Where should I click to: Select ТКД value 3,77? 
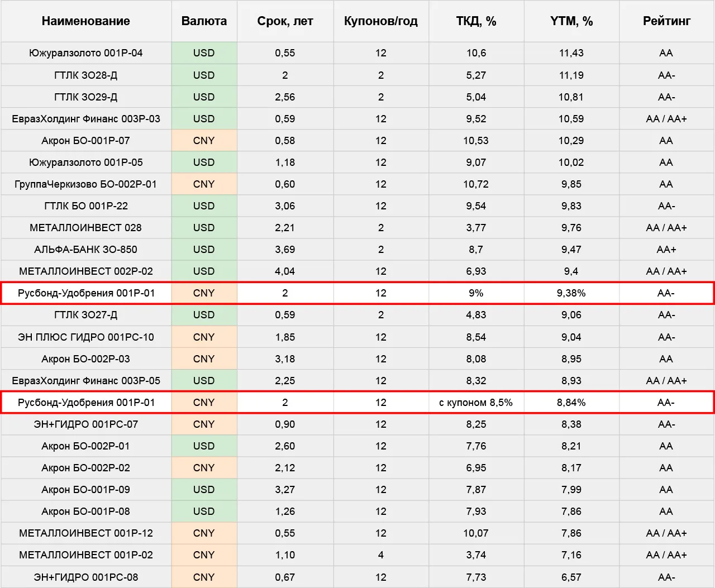tap(476, 227)
